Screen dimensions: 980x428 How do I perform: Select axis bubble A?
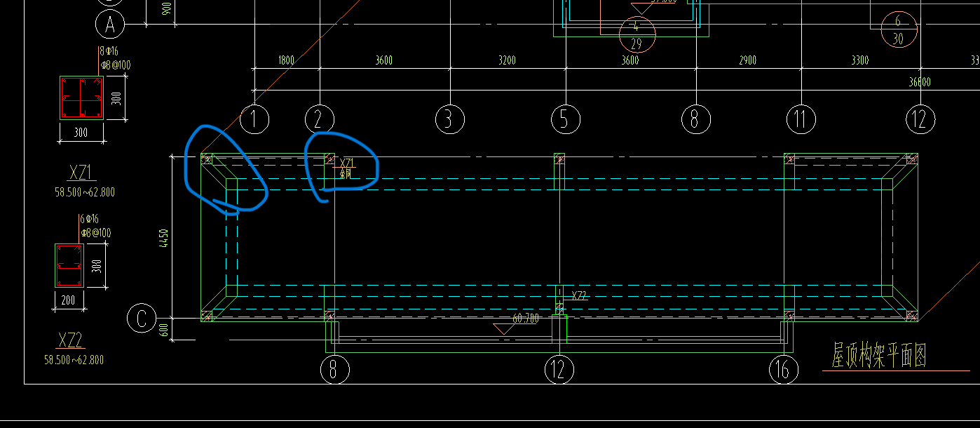point(110,25)
